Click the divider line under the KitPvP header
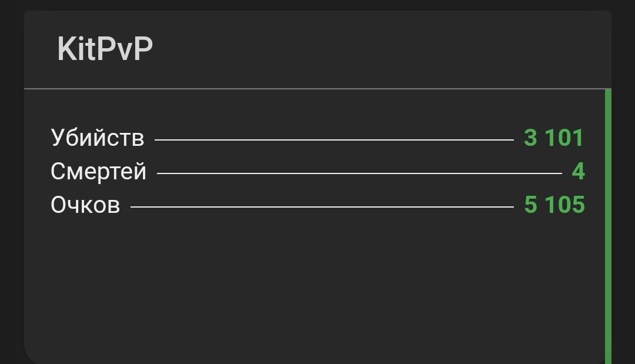The height and width of the screenshot is (364, 635). 317,89
